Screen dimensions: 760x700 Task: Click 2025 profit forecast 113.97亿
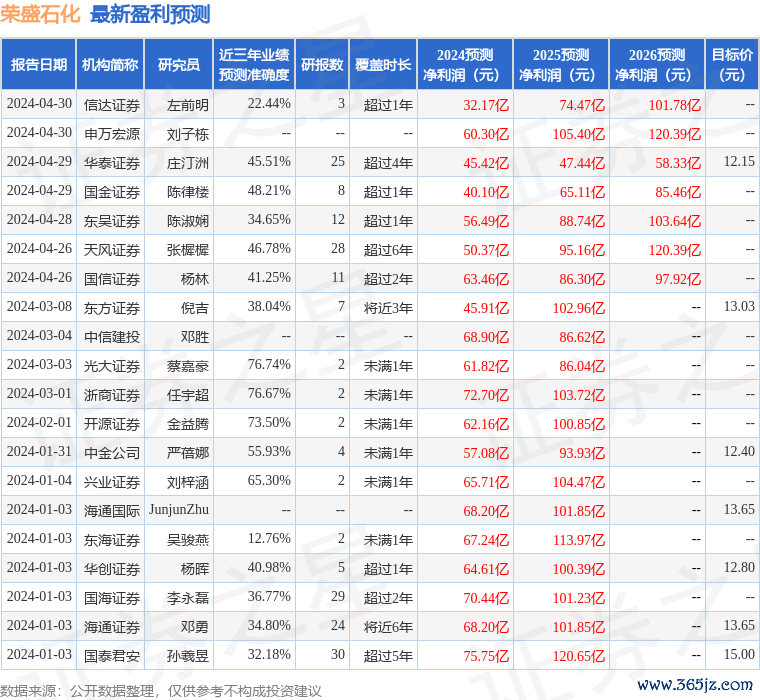point(579,540)
